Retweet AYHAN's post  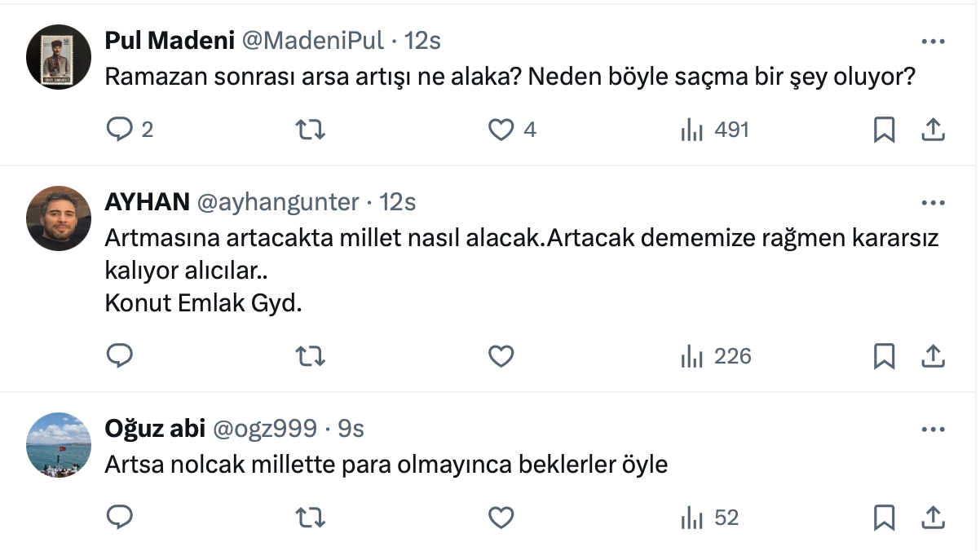(309, 356)
